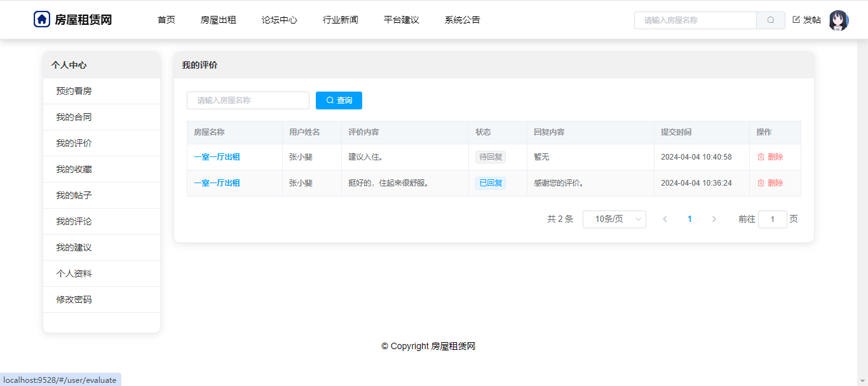868x386 pixels.
Task: Go to next page arrow in pagination
Action: pos(714,219)
